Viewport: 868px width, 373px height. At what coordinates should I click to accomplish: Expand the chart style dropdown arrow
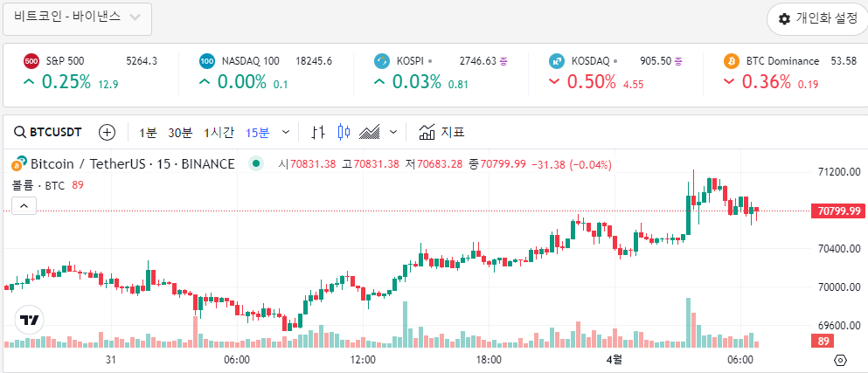(x=393, y=133)
